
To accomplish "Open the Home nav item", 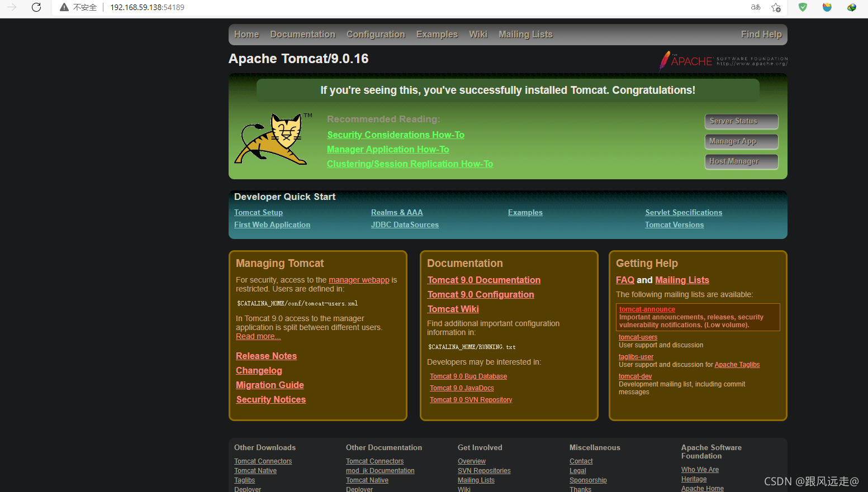I will point(246,35).
